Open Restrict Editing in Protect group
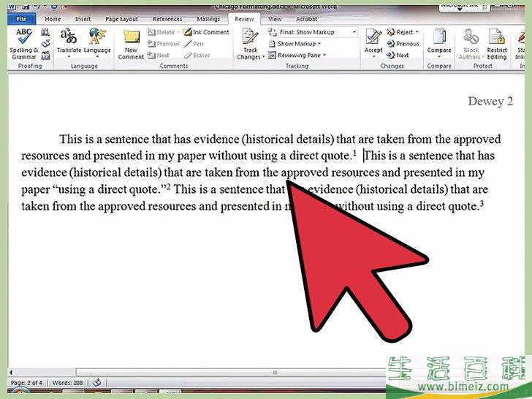Screen dimensions: 532x399 click(x=497, y=45)
